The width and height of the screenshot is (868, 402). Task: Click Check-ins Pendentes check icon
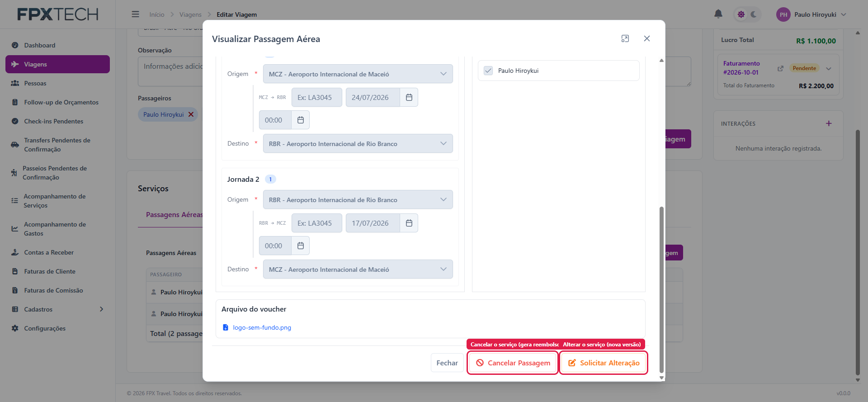coord(15,121)
